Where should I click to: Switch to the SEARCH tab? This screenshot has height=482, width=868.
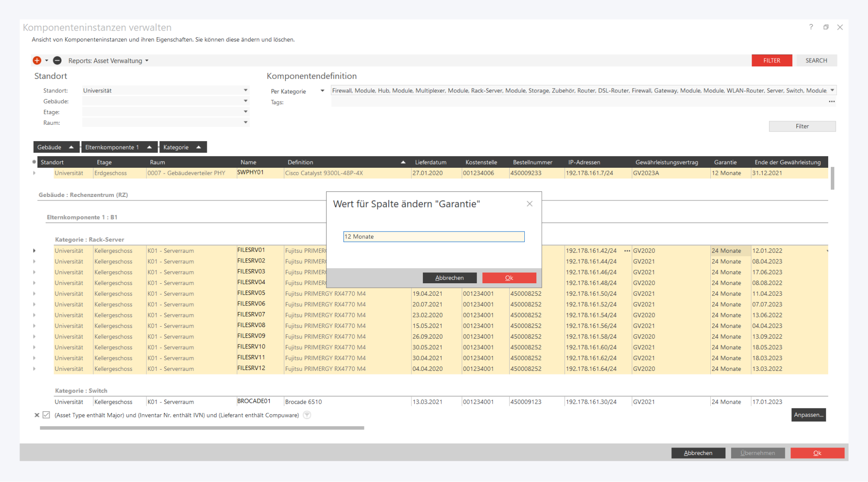816,61
